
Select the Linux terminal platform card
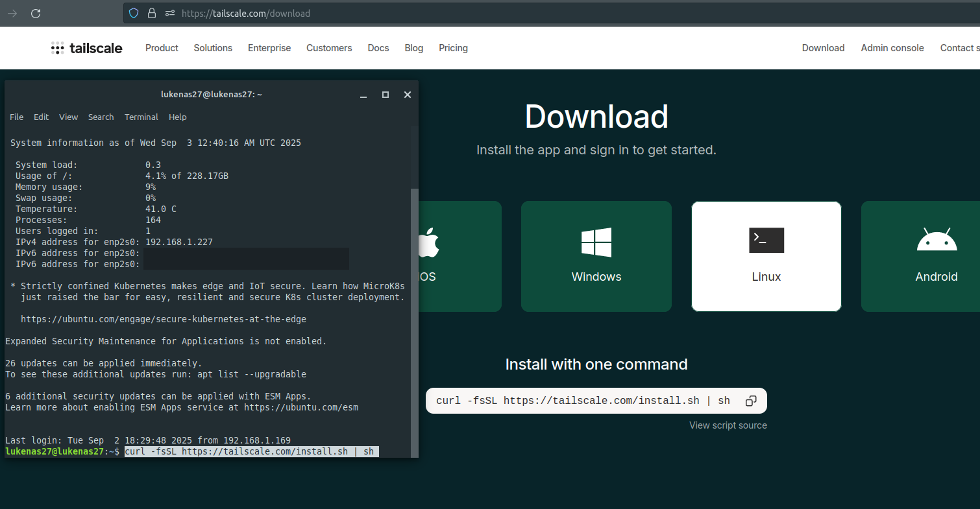(766, 256)
